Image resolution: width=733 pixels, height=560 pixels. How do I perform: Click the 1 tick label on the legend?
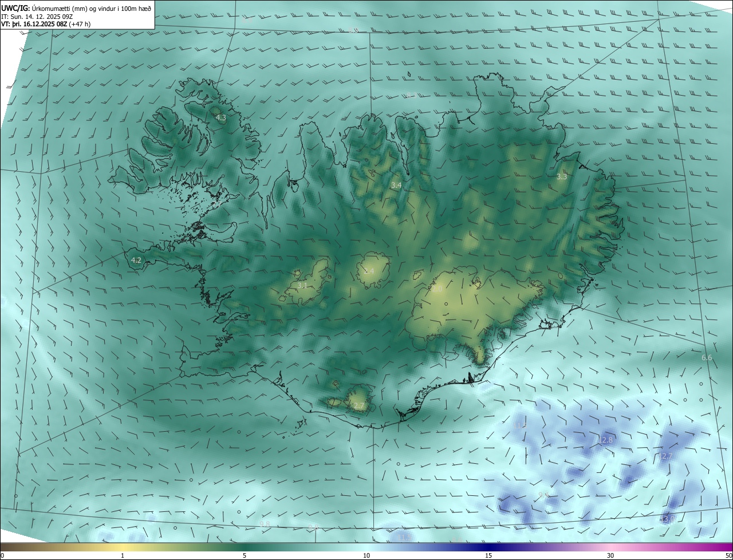123,555
